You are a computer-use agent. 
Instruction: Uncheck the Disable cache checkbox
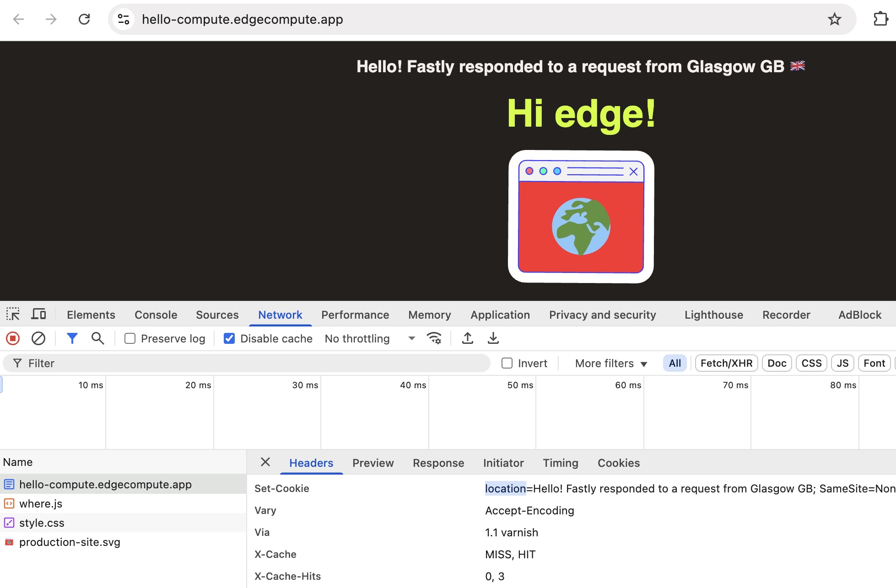tap(229, 338)
